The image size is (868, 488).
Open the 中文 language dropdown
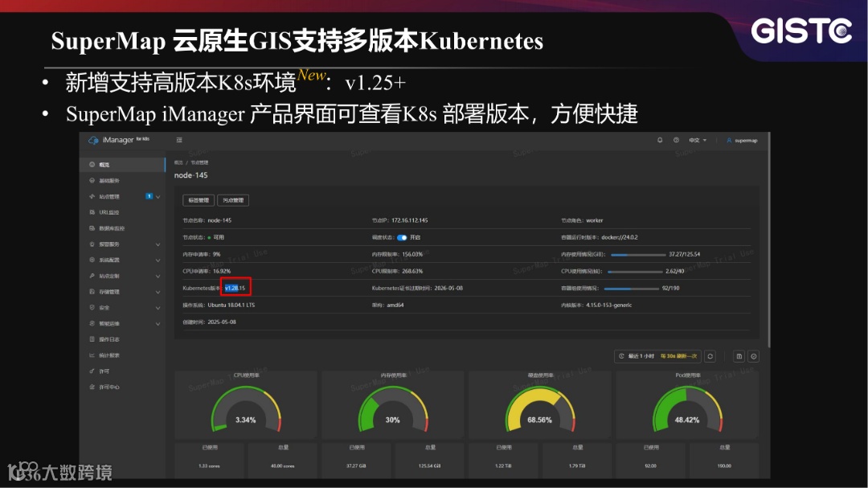click(x=698, y=140)
